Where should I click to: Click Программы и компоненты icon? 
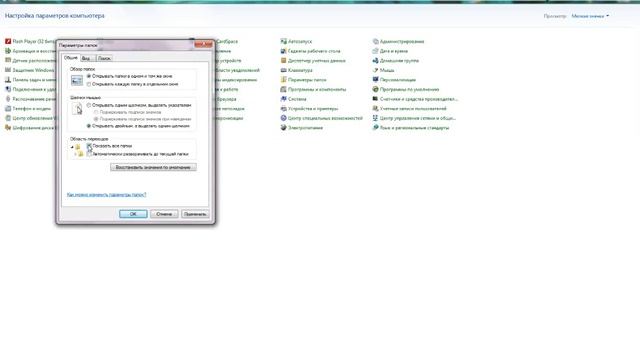coord(283,89)
